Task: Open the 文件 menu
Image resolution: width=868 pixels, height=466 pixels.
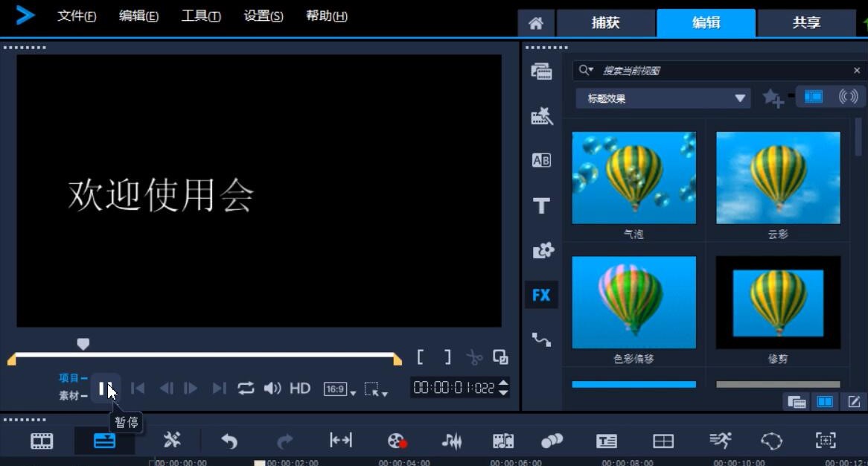Action: (77, 16)
